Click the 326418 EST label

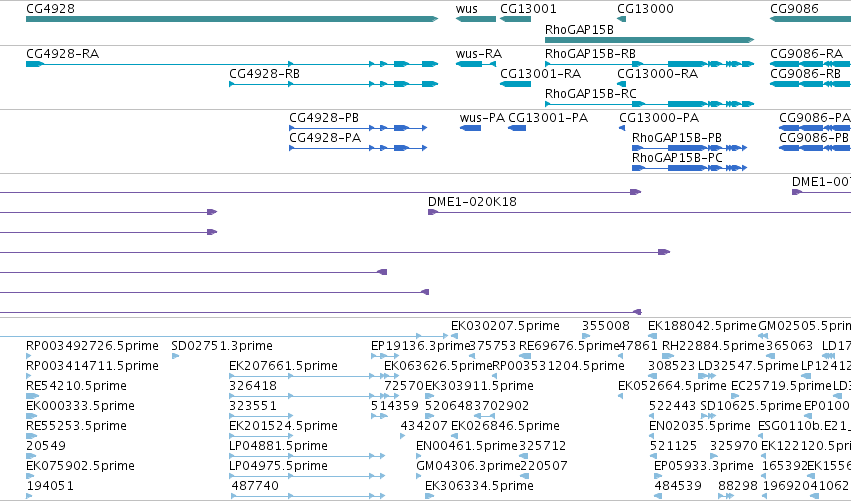pyautogui.click(x=253, y=386)
